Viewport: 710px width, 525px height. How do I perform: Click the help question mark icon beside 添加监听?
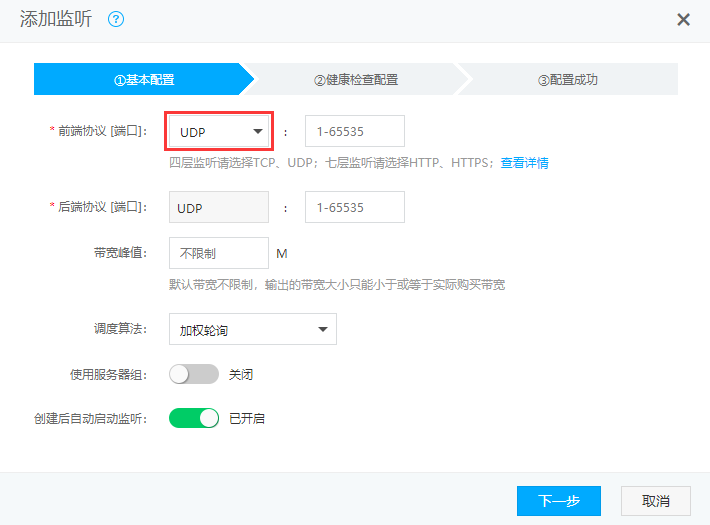click(115, 19)
